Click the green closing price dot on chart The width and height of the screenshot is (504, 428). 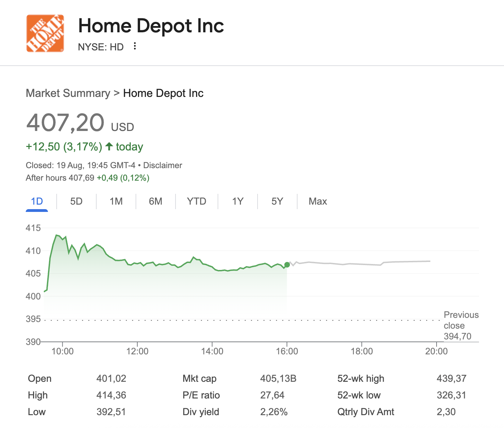tap(287, 265)
